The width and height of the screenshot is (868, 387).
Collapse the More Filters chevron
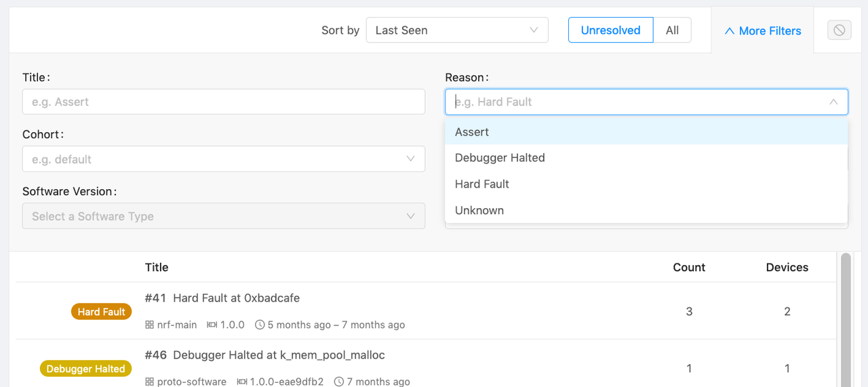coord(730,30)
